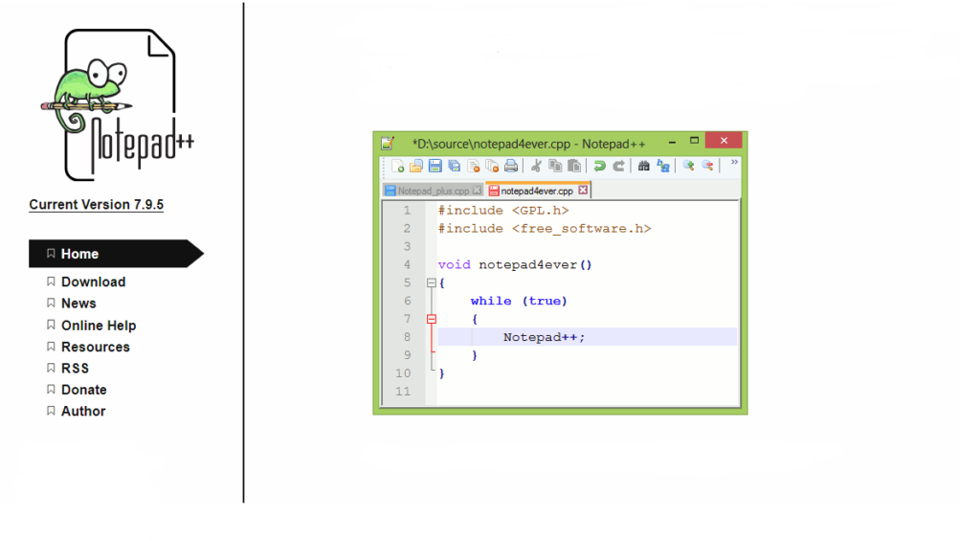Click the Replace toolbar icon
Viewport: 980px width, 541px height.
(x=663, y=166)
